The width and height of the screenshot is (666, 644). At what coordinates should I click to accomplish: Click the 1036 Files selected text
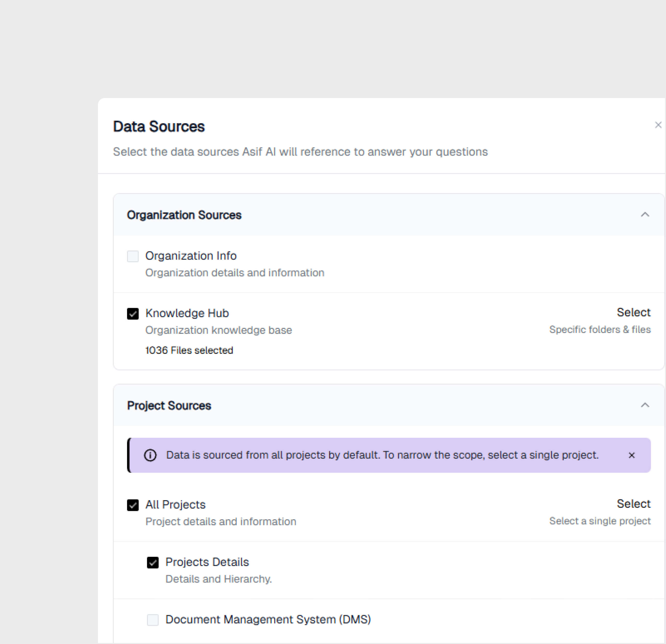click(189, 350)
